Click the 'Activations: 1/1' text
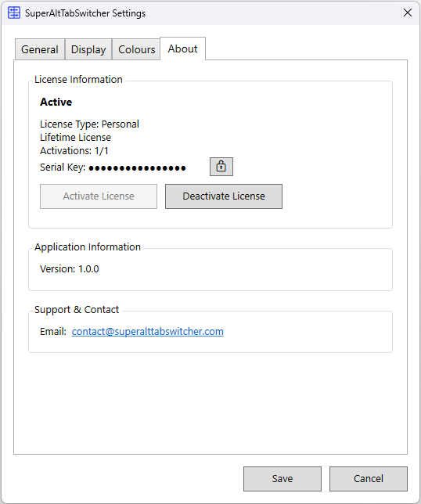 [x=74, y=150]
